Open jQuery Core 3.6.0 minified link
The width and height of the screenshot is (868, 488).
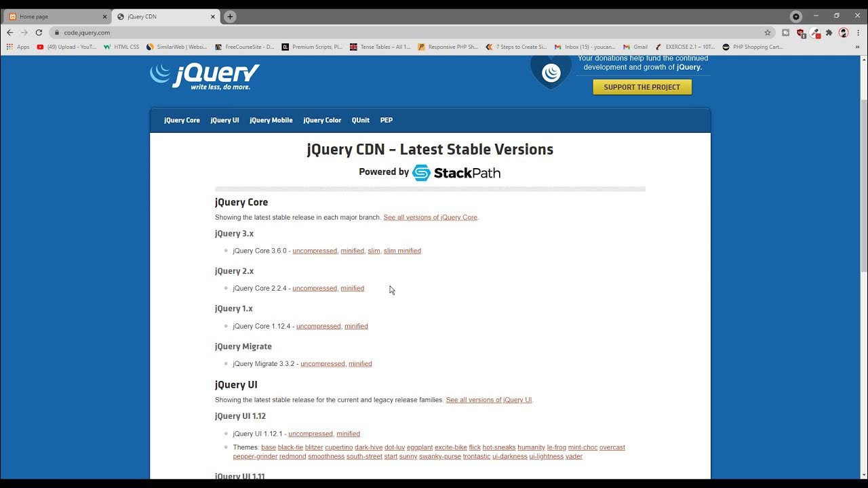coord(353,251)
